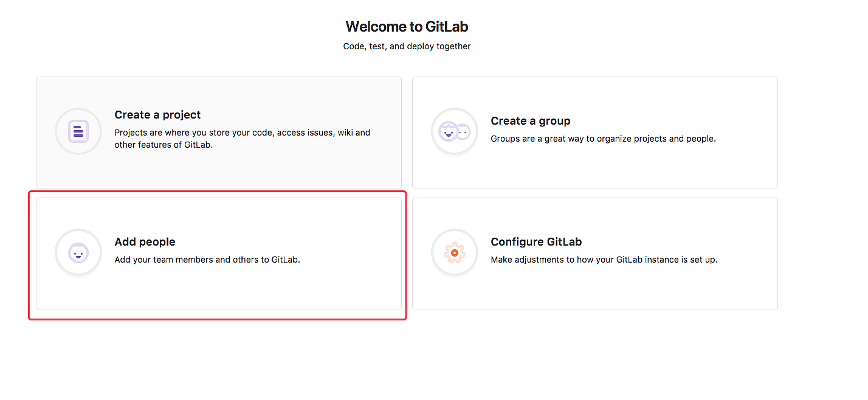Click the "Make adjustments" instance description text

click(x=604, y=260)
